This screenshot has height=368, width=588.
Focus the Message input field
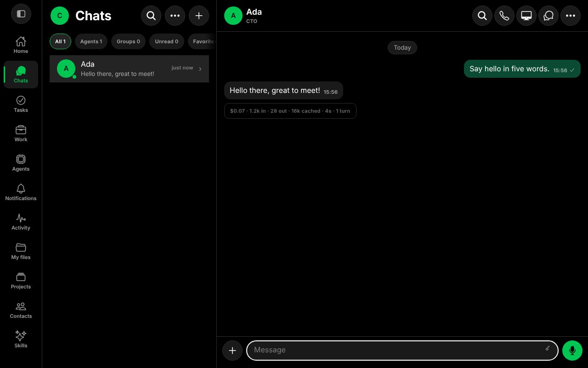coord(402,351)
